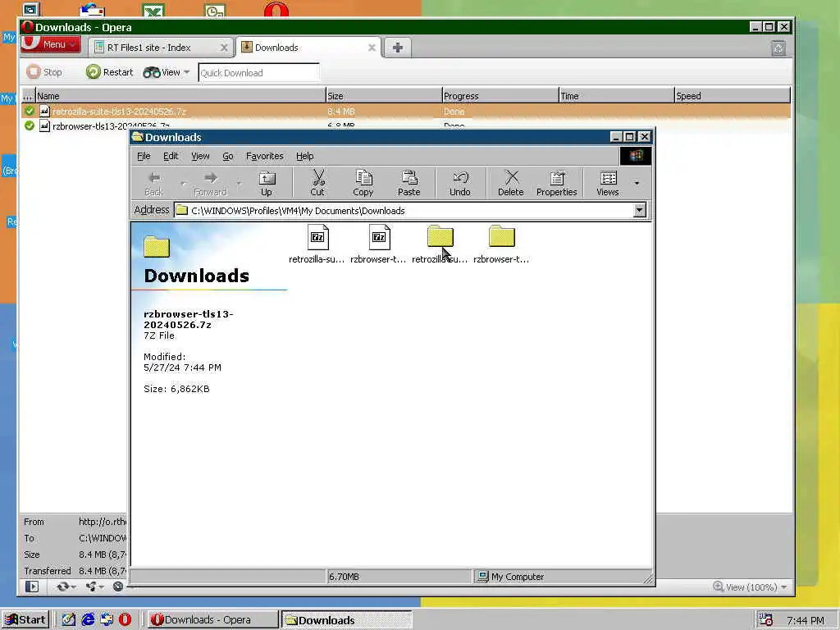Click the Views toolbar button
Image resolution: width=840 pixels, height=630 pixels.
[x=608, y=183]
